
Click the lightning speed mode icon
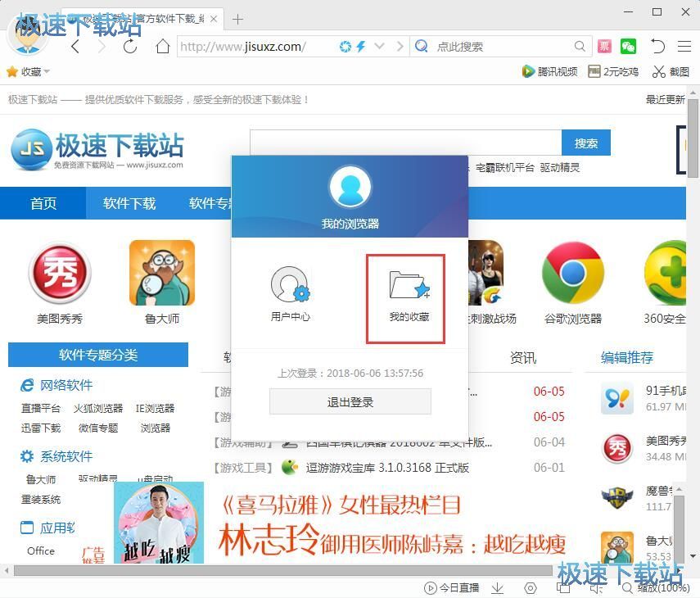click(x=361, y=47)
